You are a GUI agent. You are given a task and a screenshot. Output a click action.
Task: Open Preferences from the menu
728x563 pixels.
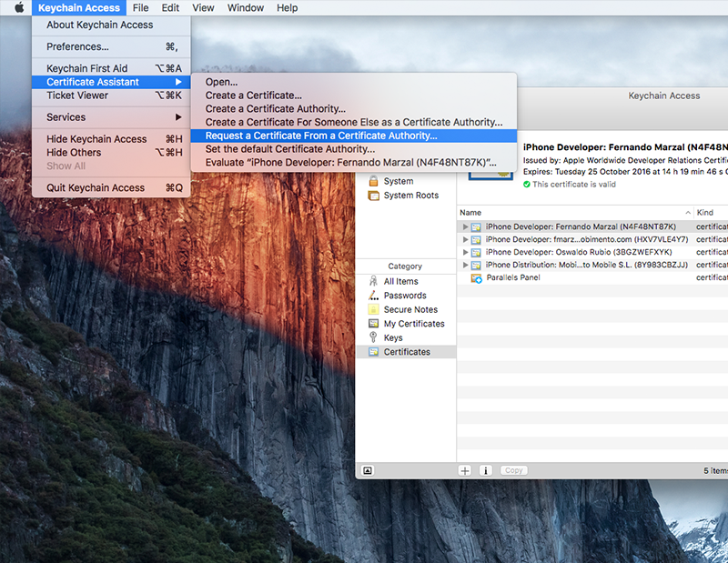click(x=111, y=47)
